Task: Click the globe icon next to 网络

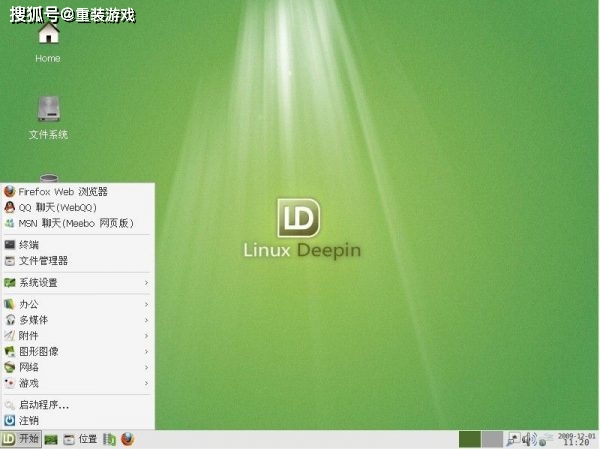Action: click(10, 367)
